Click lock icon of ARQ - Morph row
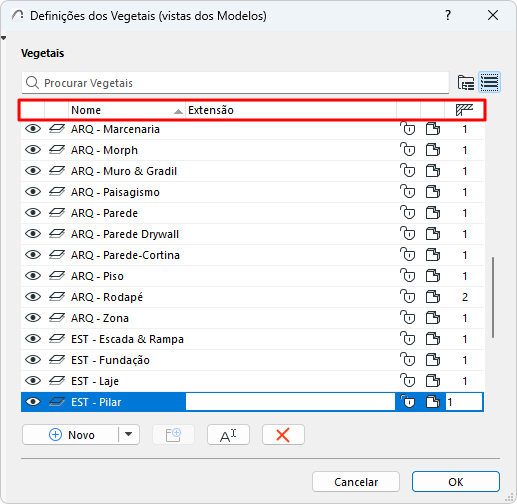Viewport: 517px width, 504px height. pyautogui.click(x=408, y=150)
